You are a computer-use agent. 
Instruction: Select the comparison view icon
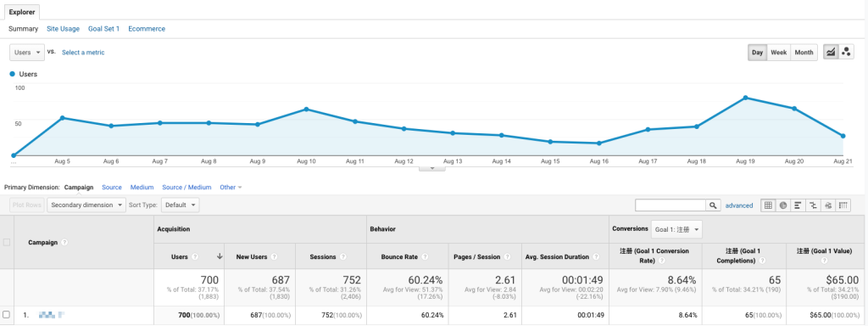[x=813, y=205]
